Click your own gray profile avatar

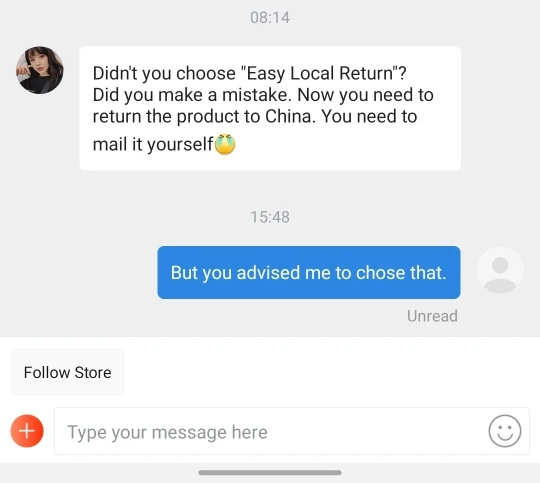pyautogui.click(x=500, y=270)
